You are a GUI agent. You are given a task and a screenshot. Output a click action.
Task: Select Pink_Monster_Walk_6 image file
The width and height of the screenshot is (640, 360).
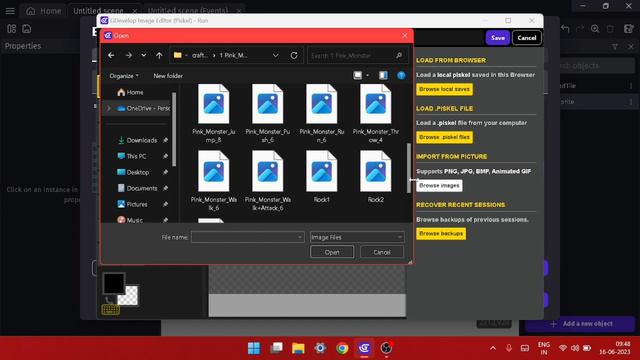coord(213,180)
